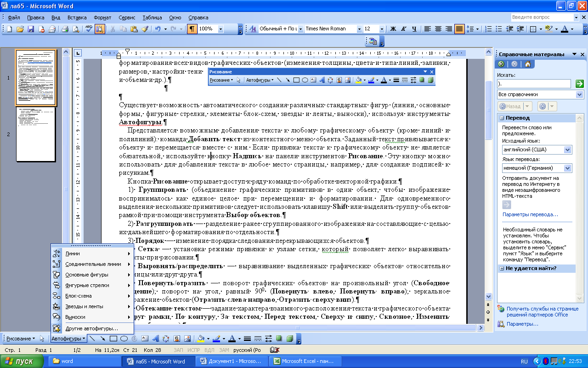Click the Paste clipboard icon
The image size is (588, 368).
pyautogui.click(x=134, y=29)
